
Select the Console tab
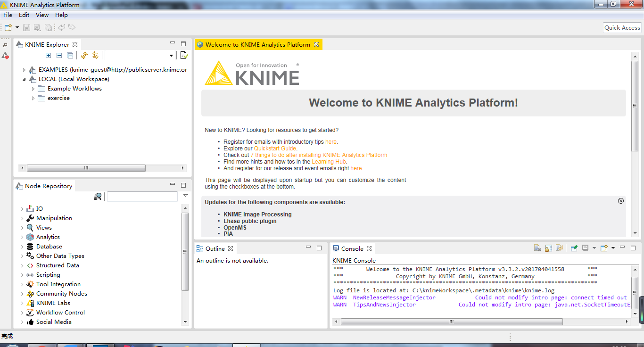click(352, 248)
